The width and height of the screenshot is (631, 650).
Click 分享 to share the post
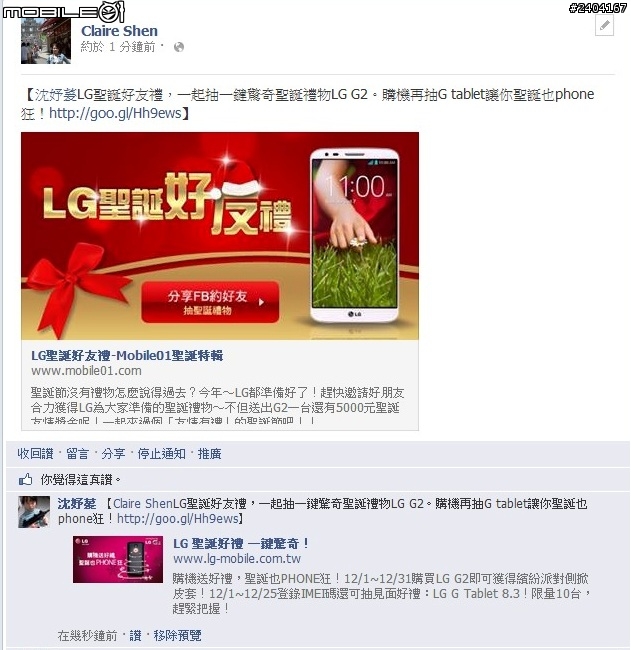113,454
